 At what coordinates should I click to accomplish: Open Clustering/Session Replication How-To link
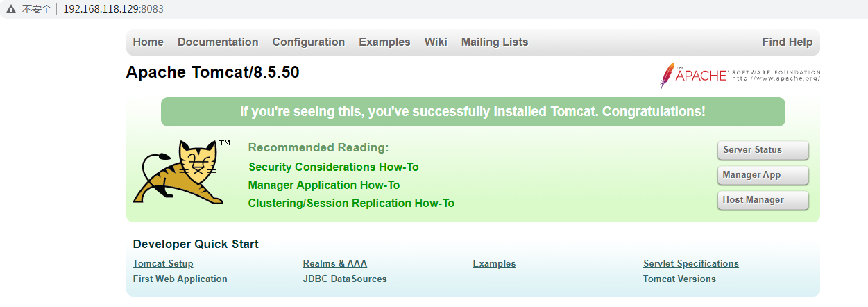[351, 204]
